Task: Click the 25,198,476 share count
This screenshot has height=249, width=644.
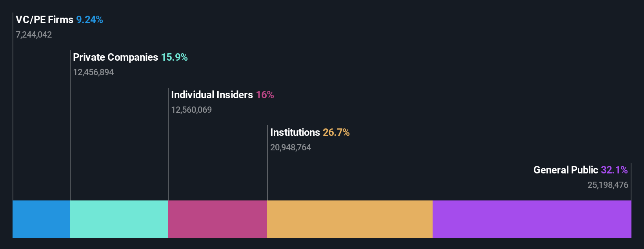Action: tap(608, 185)
